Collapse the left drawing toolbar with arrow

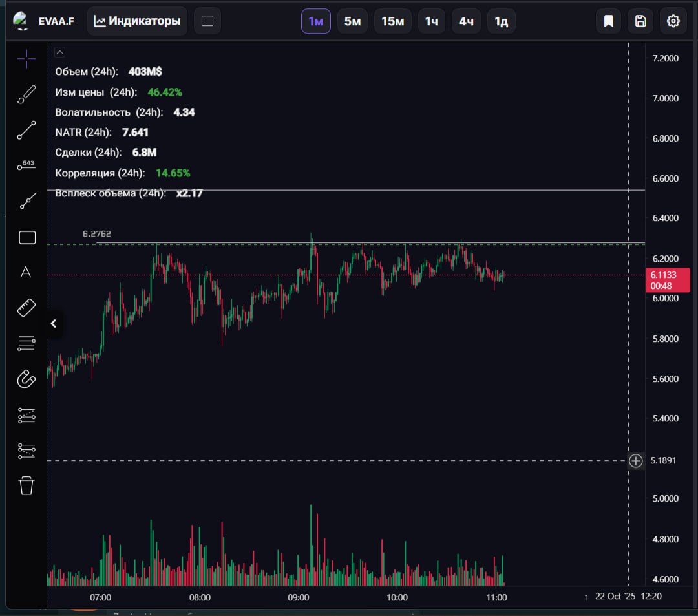54,324
